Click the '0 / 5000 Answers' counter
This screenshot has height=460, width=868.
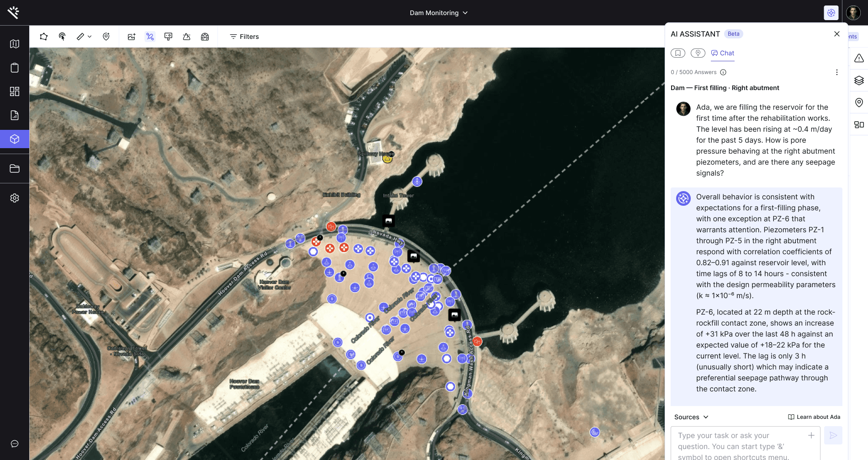click(693, 72)
